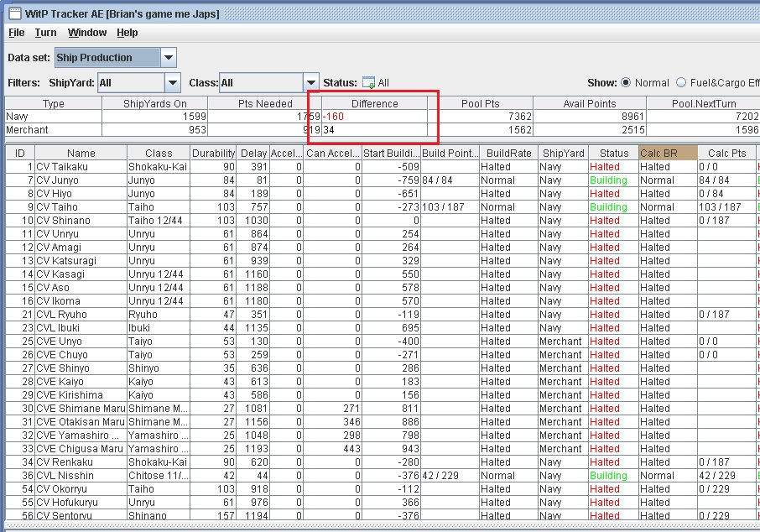Select the CVL Ibuki row
The height and width of the screenshot is (532, 760).
[383, 328]
